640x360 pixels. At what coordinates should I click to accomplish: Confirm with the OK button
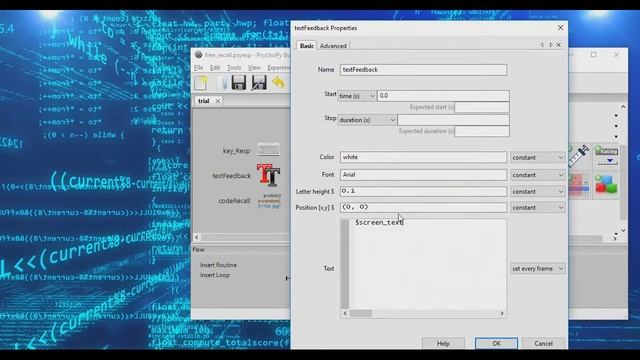(496, 343)
